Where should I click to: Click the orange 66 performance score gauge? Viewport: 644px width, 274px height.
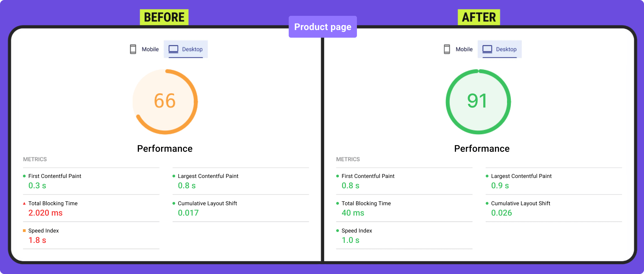pyautogui.click(x=165, y=102)
